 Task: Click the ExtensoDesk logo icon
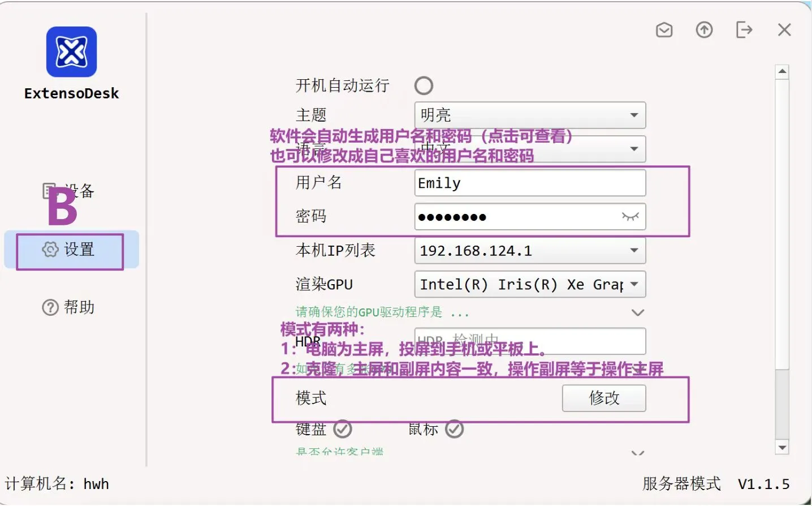pos(71,53)
